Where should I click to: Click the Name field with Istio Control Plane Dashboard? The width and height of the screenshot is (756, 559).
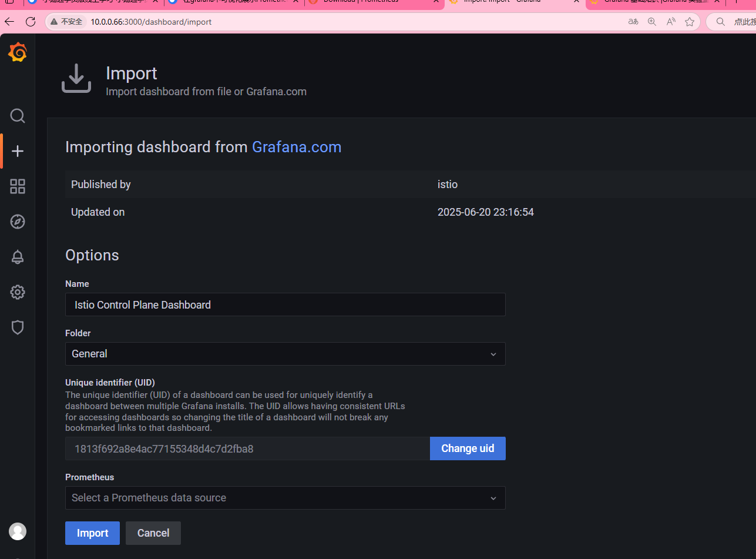285,304
